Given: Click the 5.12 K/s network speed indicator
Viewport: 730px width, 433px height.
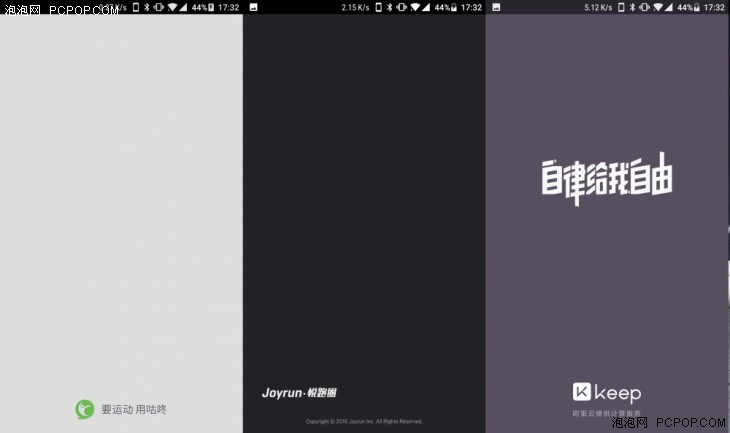Looking at the screenshot, I should (x=598, y=7).
